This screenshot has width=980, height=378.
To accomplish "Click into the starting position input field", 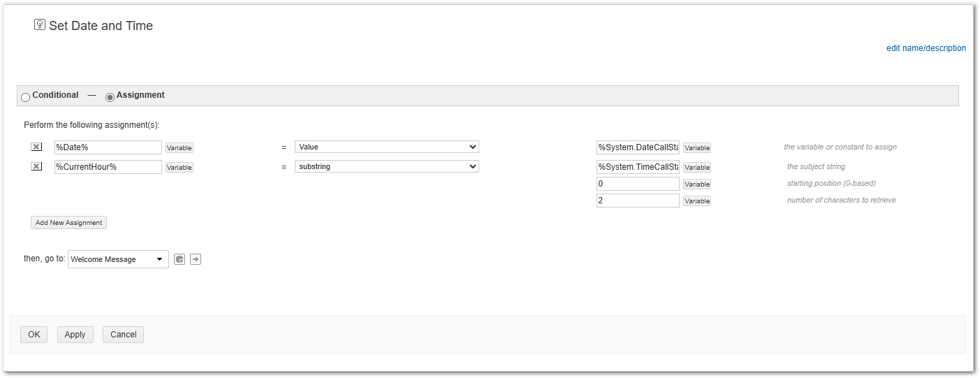I will coord(637,184).
